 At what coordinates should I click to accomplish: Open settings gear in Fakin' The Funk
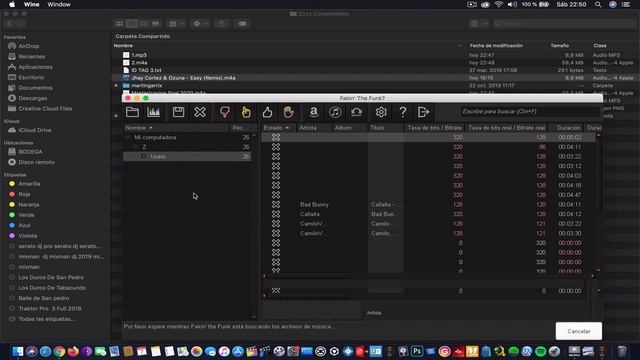(x=381, y=112)
